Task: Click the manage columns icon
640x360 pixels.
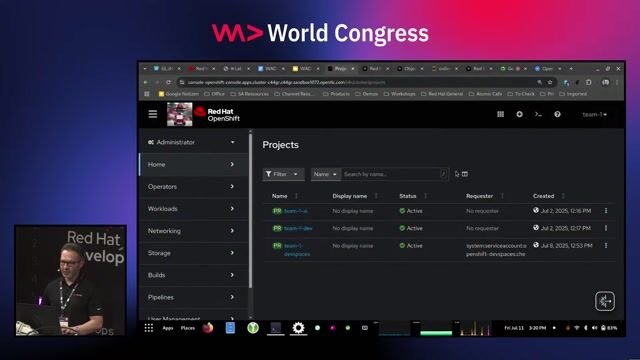Action: click(x=465, y=174)
